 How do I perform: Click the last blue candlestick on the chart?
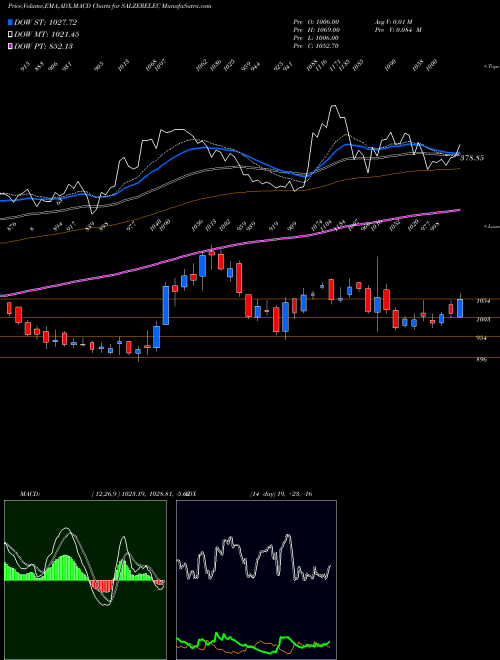pyautogui.click(x=460, y=308)
